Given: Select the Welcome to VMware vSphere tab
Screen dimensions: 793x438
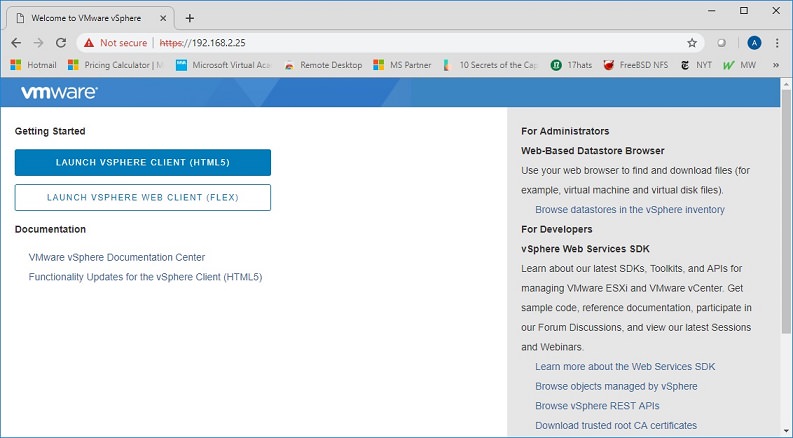Looking at the screenshot, I should [91, 18].
